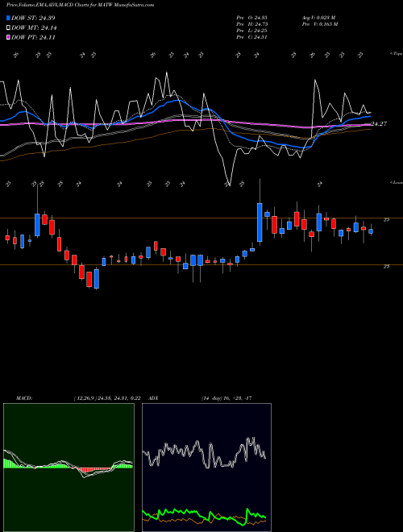Click the ADX '(14 day) 16, +23, -17' values
Viewport: 403px width, 532px height.
click(x=226, y=398)
